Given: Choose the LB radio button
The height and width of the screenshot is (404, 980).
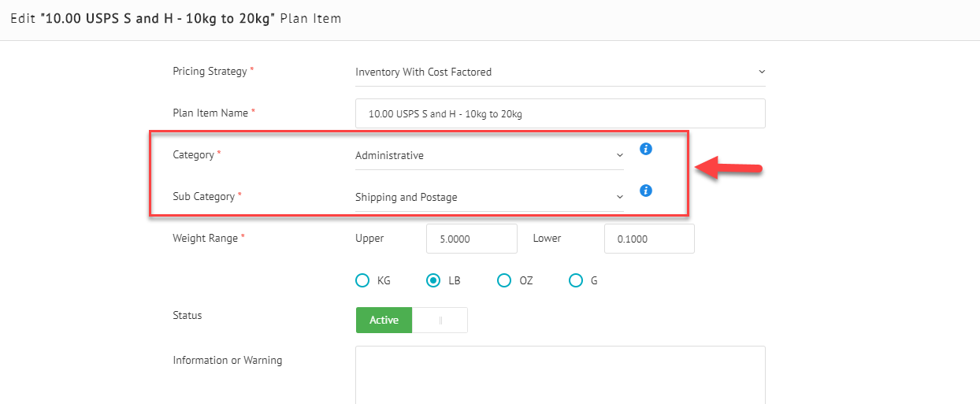Looking at the screenshot, I should pyautogui.click(x=433, y=280).
